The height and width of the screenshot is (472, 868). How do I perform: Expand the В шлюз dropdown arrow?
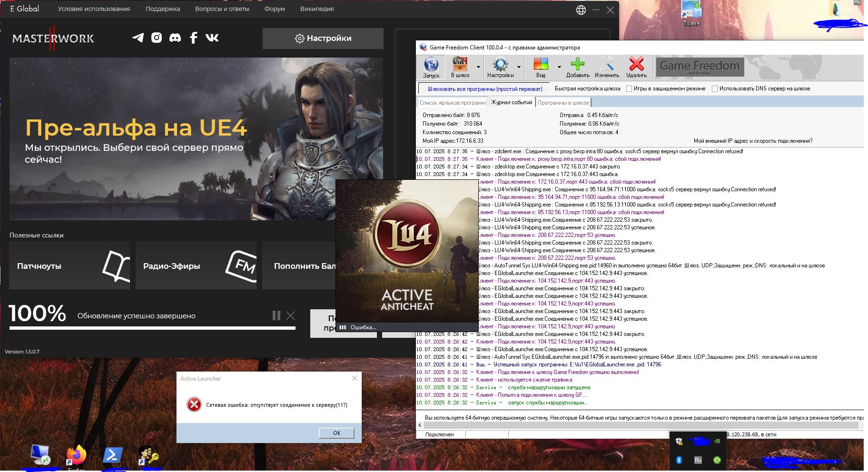point(478,68)
